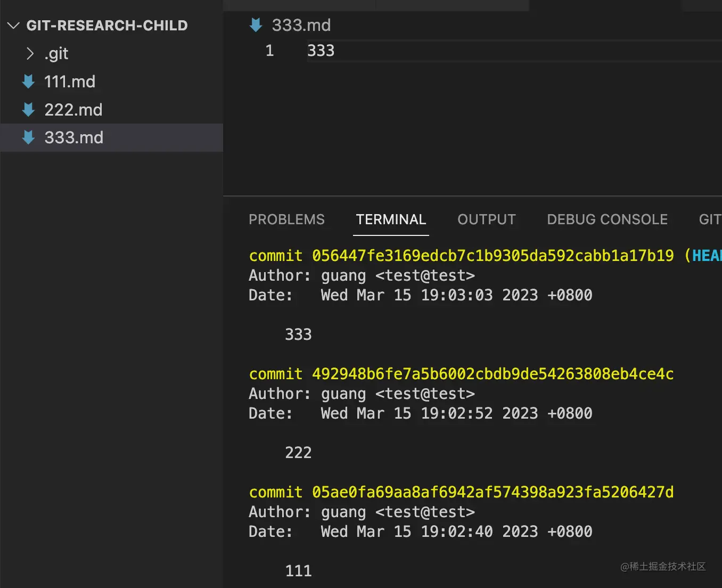Open 222.md from the Explorer
The width and height of the screenshot is (722, 588).
(73, 110)
